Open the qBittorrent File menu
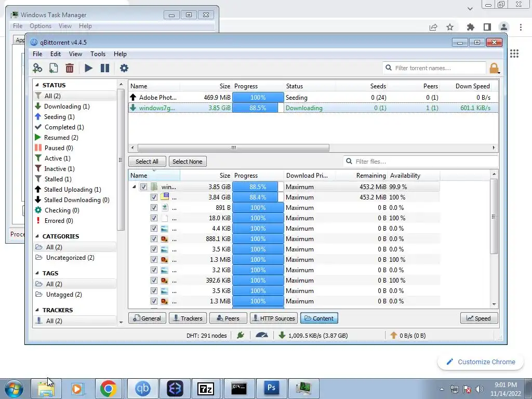Image resolution: width=532 pixels, height=399 pixels. click(37, 54)
